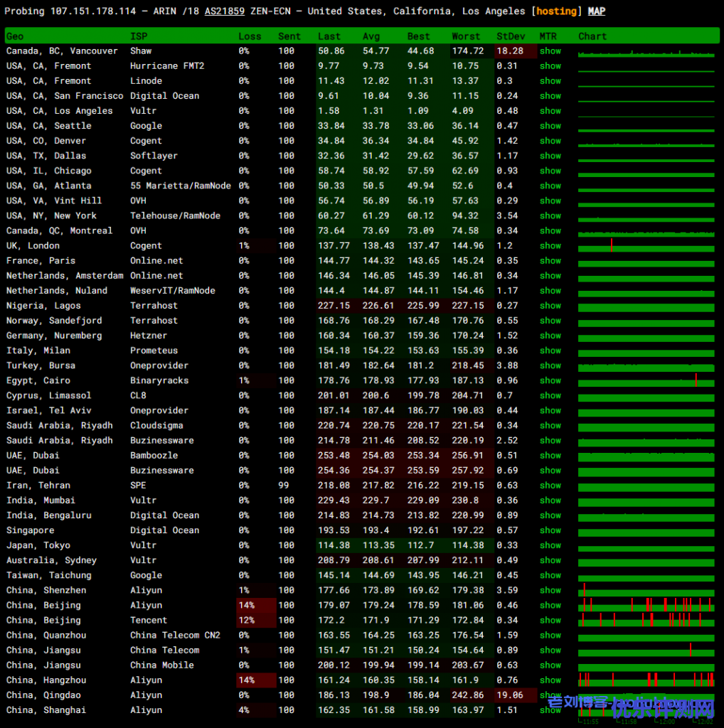Show MTR for China, Hangzhou Aliyun
The height and width of the screenshot is (728, 724).
(550, 680)
